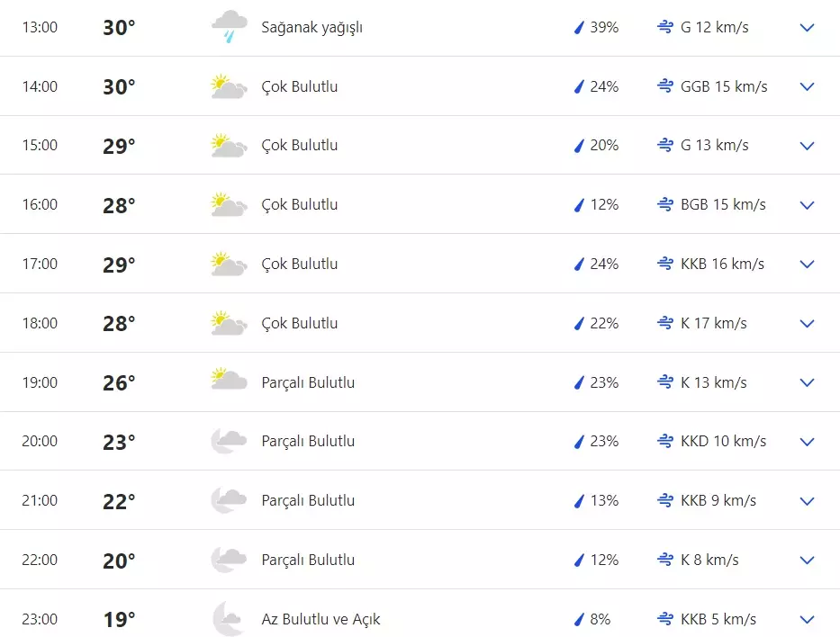Open details for the 19:00 row

[x=807, y=382]
